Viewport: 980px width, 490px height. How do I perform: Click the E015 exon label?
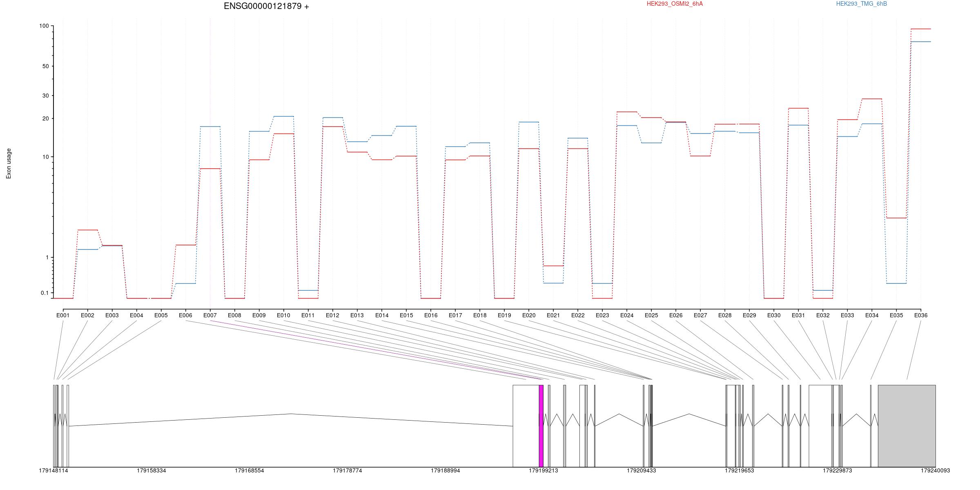click(x=406, y=315)
